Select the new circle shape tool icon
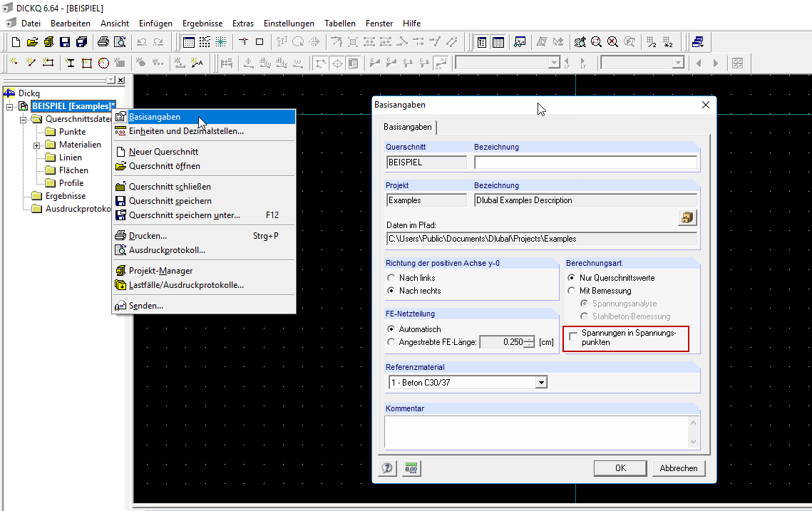The image size is (812, 511). [x=103, y=63]
